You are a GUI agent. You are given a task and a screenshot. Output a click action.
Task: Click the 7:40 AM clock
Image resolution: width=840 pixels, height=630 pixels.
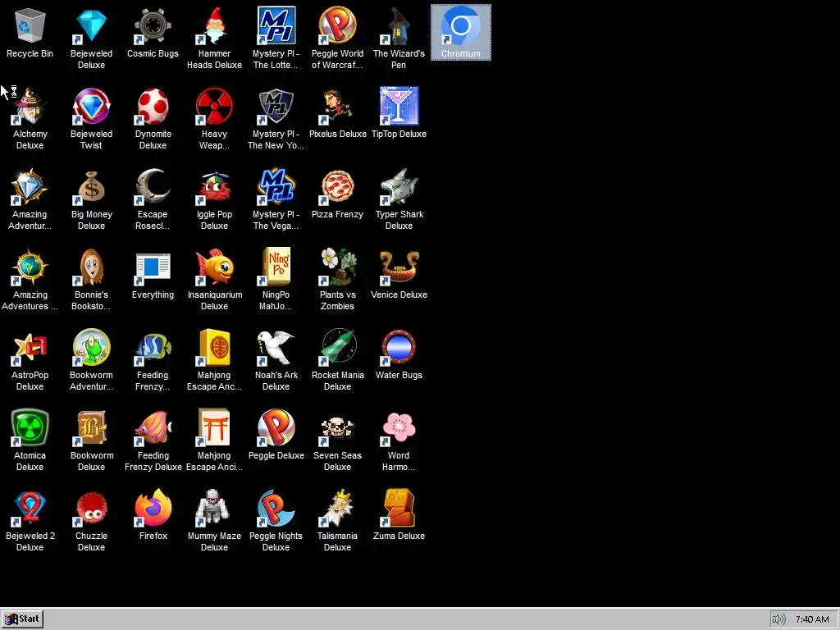tap(812, 619)
